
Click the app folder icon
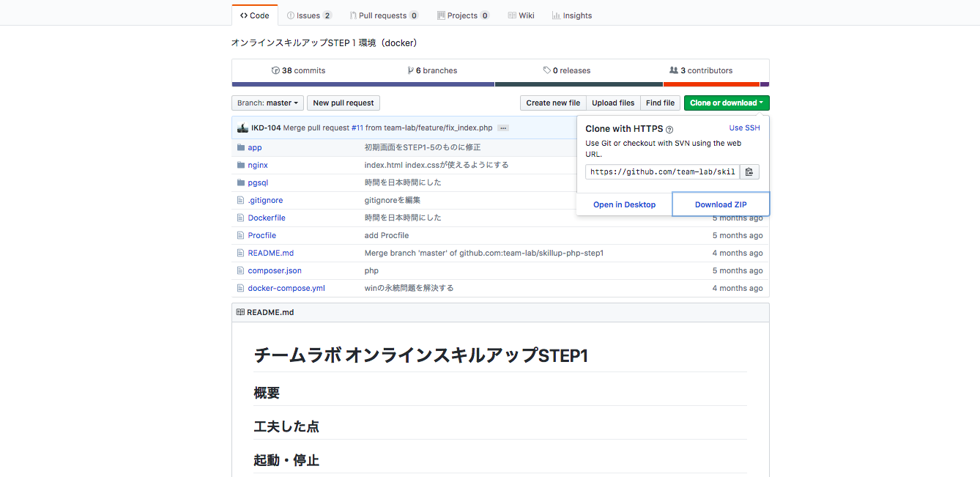(x=241, y=147)
